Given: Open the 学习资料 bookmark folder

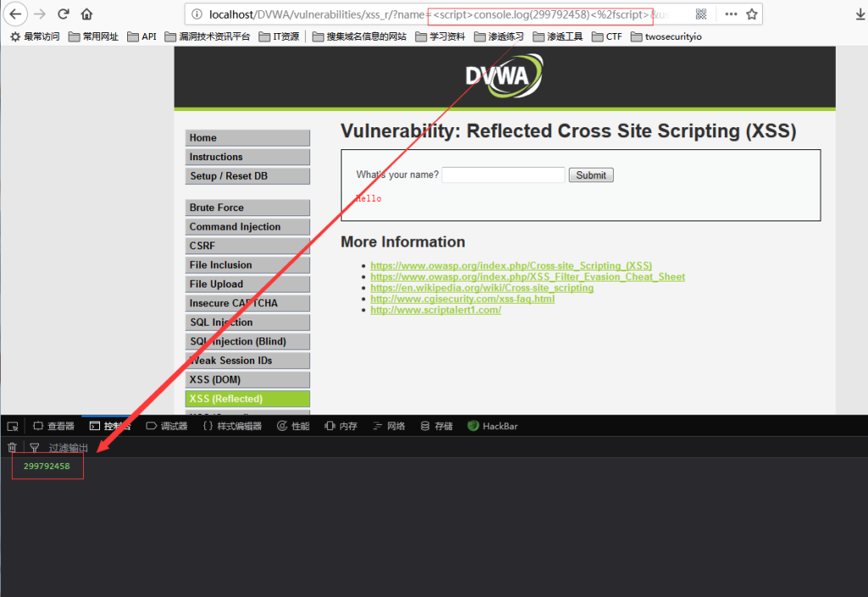Looking at the screenshot, I should point(441,36).
